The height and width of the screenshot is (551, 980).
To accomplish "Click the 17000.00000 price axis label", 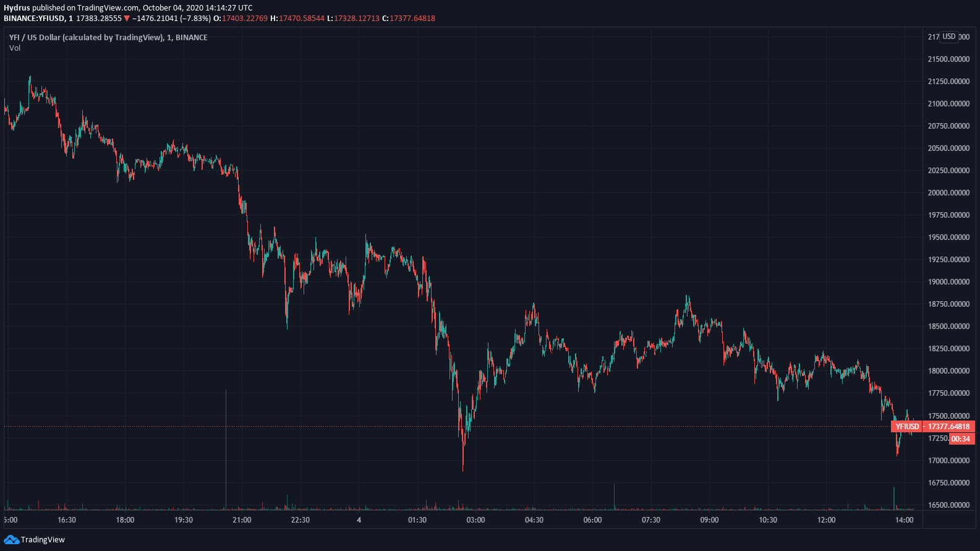I will point(948,461).
